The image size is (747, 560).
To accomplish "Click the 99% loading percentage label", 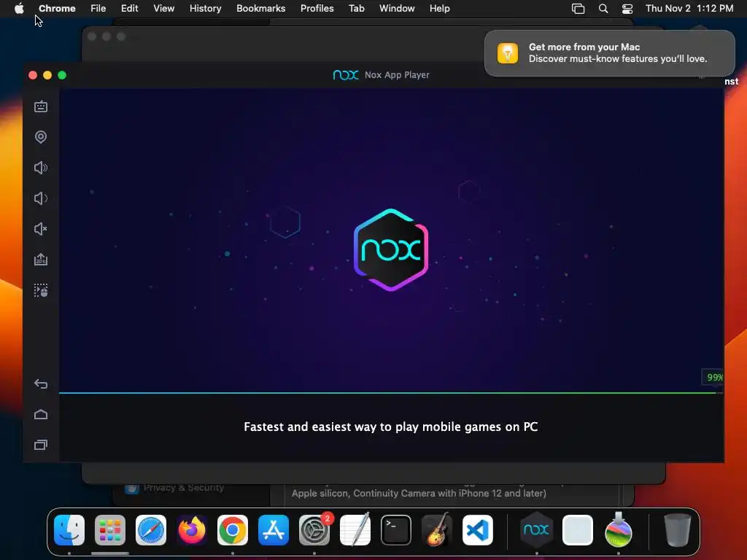I will click(715, 377).
